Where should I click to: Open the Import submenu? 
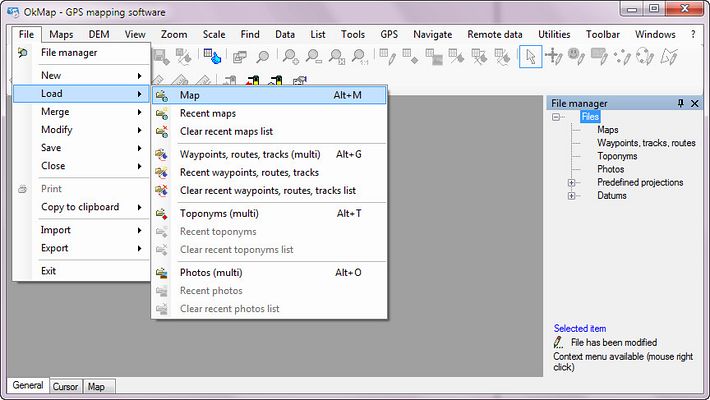click(x=82, y=230)
